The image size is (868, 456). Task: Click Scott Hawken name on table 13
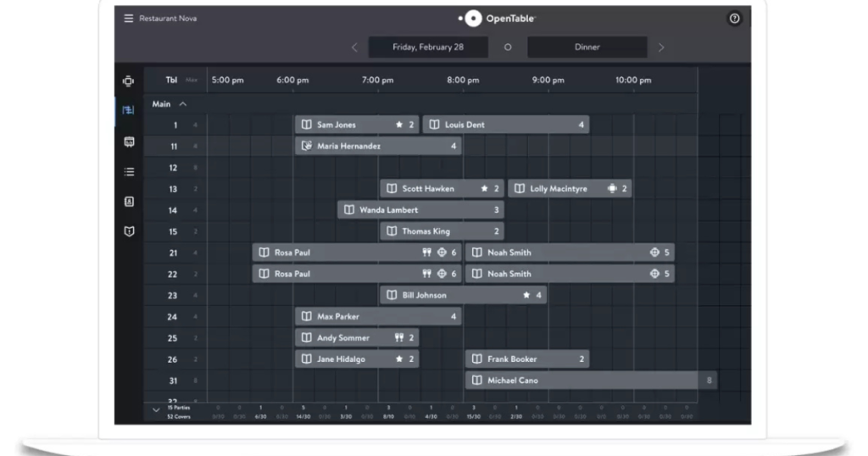pos(428,189)
